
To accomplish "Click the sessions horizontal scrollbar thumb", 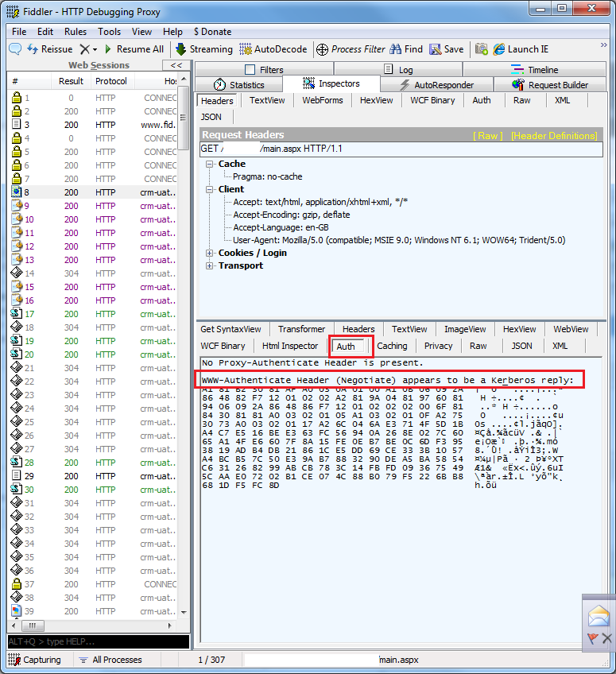I will [x=33, y=626].
